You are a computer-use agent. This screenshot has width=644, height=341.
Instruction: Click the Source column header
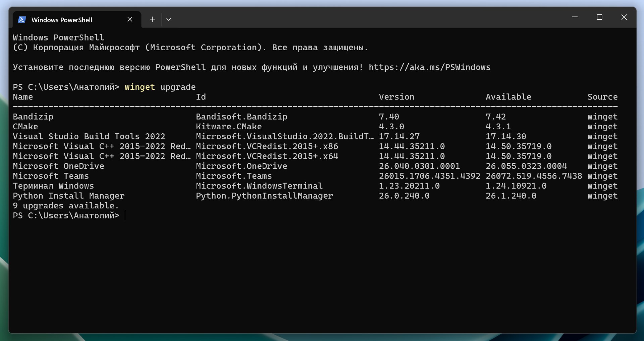(602, 97)
